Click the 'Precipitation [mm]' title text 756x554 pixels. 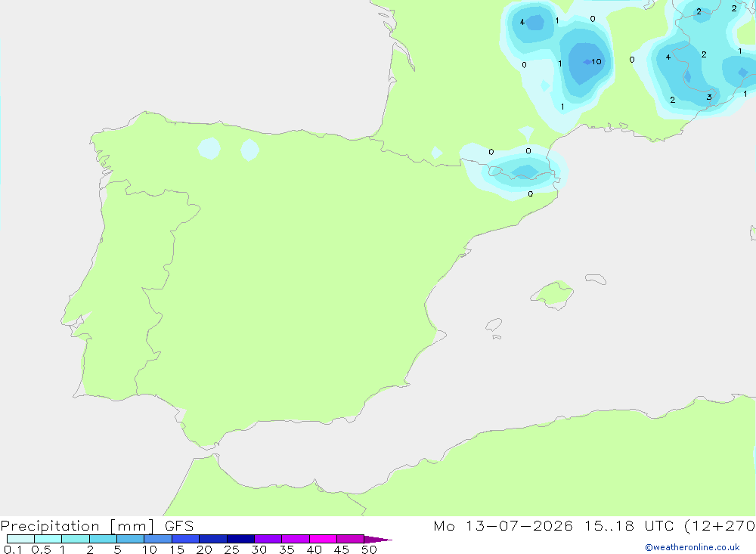click(x=78, y=525)
